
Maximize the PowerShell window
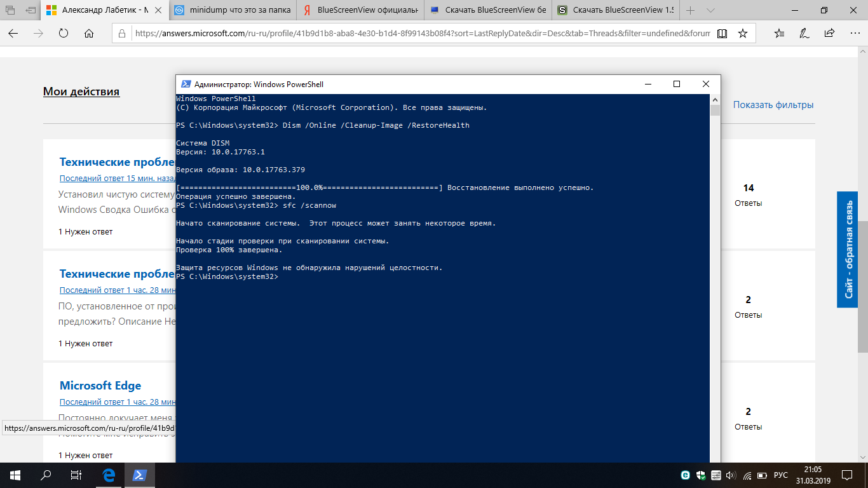(x=677, y=84)
